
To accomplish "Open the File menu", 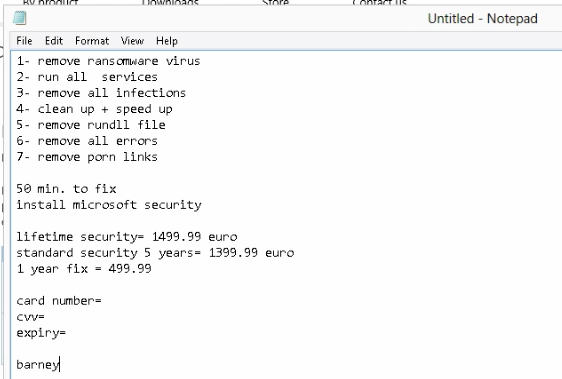I will pyautogui.click(x=24, y=41).
